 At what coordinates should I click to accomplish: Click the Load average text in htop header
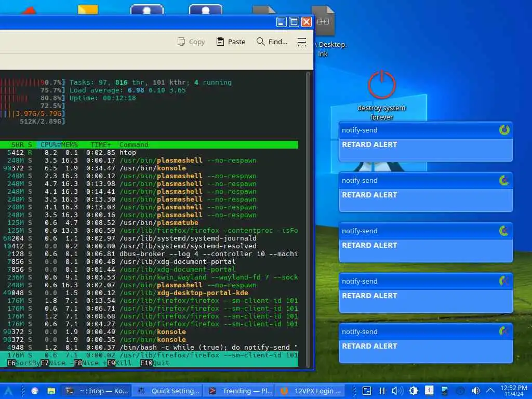[128, 90]
